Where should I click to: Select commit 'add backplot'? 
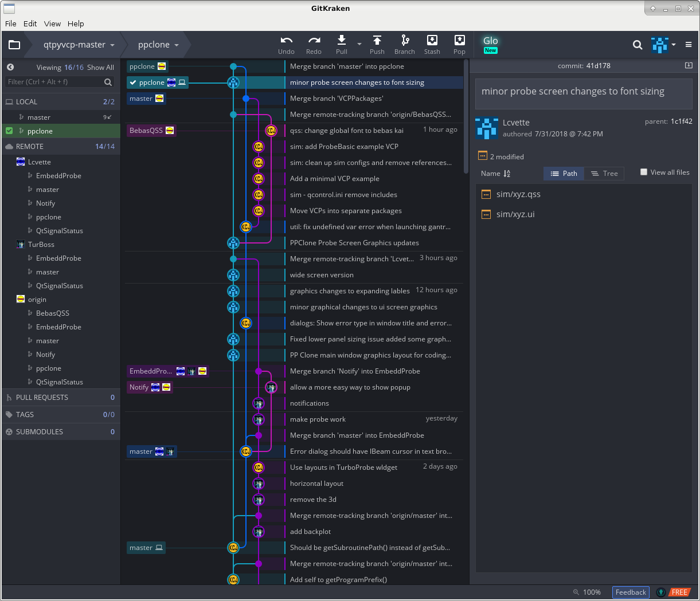(x=310, y=532)
